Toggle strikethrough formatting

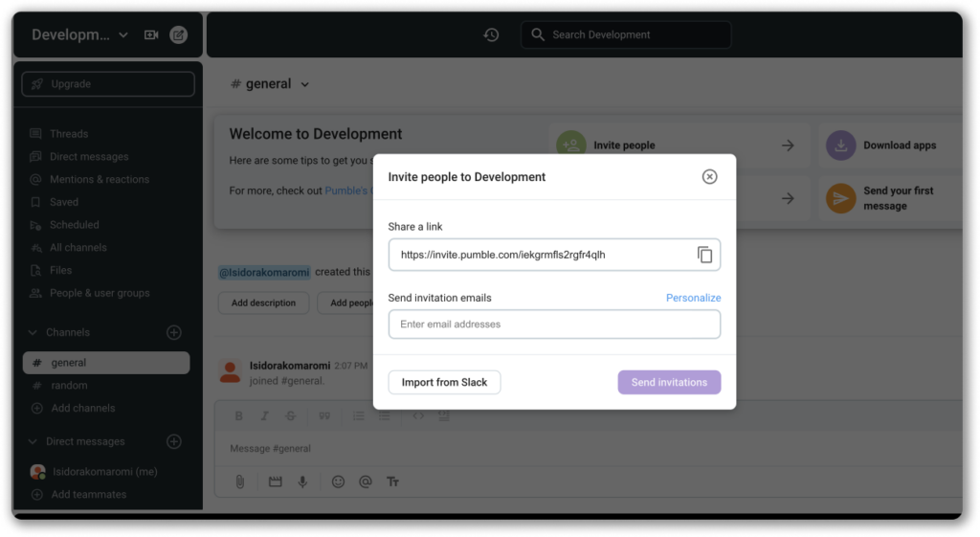(291, 416)
